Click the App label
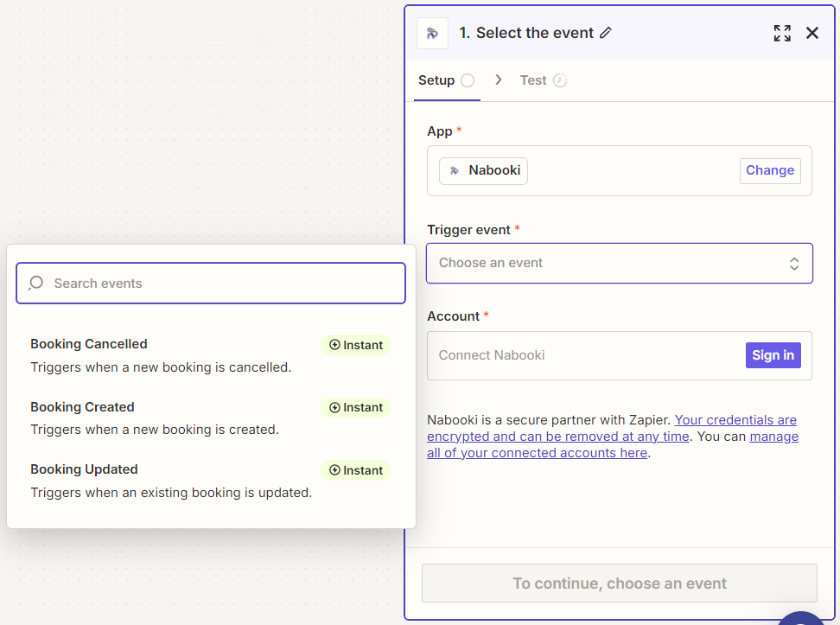The width and height of the screenshot is (840, 625). coord(440,131)
